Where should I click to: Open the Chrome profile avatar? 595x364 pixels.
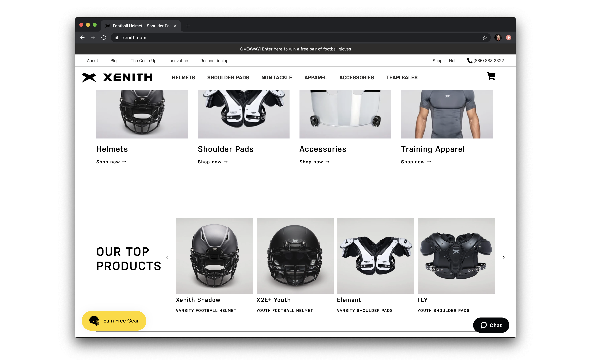498,37
